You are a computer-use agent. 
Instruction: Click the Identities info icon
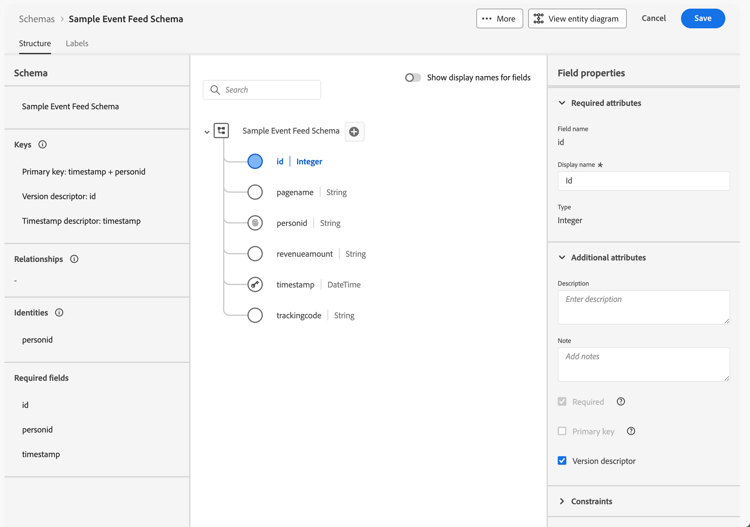[x=59, y=313]
